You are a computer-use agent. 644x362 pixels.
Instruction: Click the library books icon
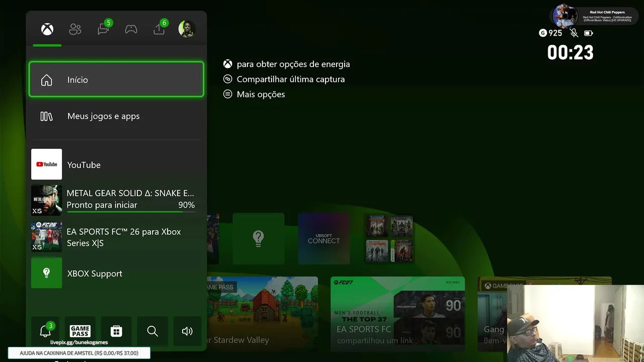pos(46,116)
